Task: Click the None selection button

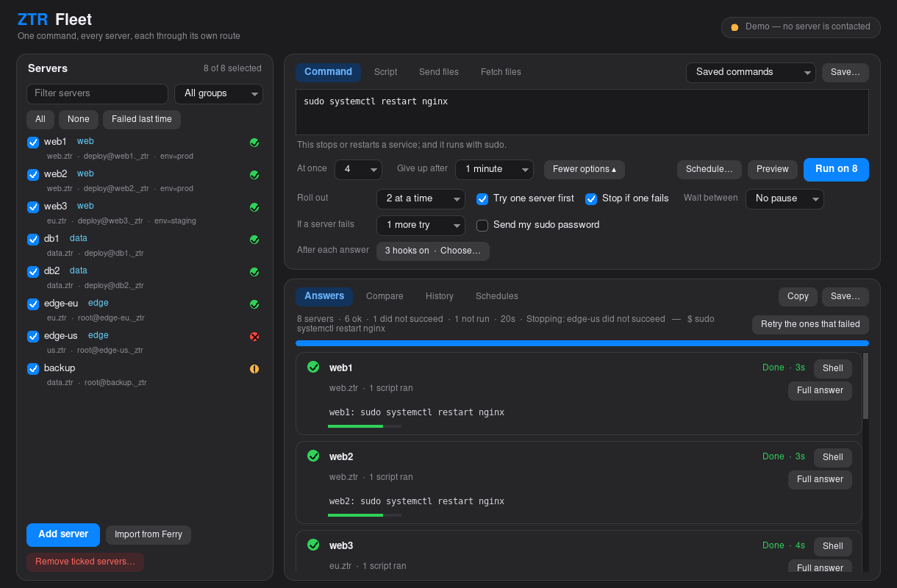Action: click(79, 120)
